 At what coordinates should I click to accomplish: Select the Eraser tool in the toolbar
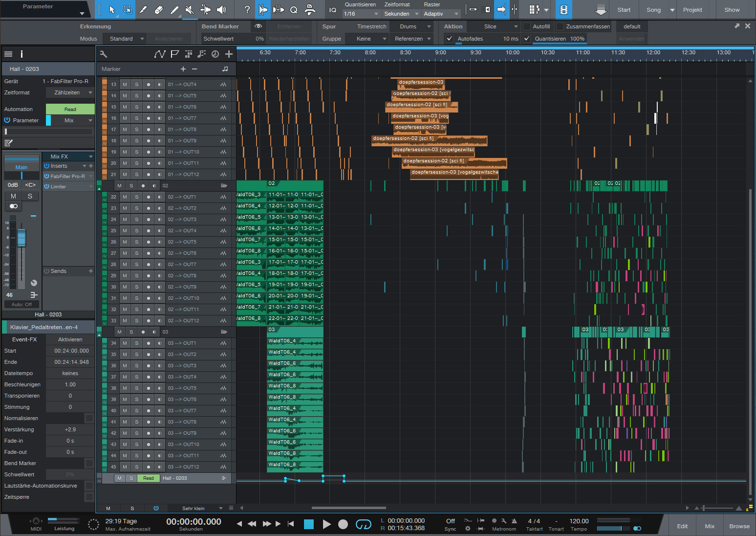click(x=158, y=10)
